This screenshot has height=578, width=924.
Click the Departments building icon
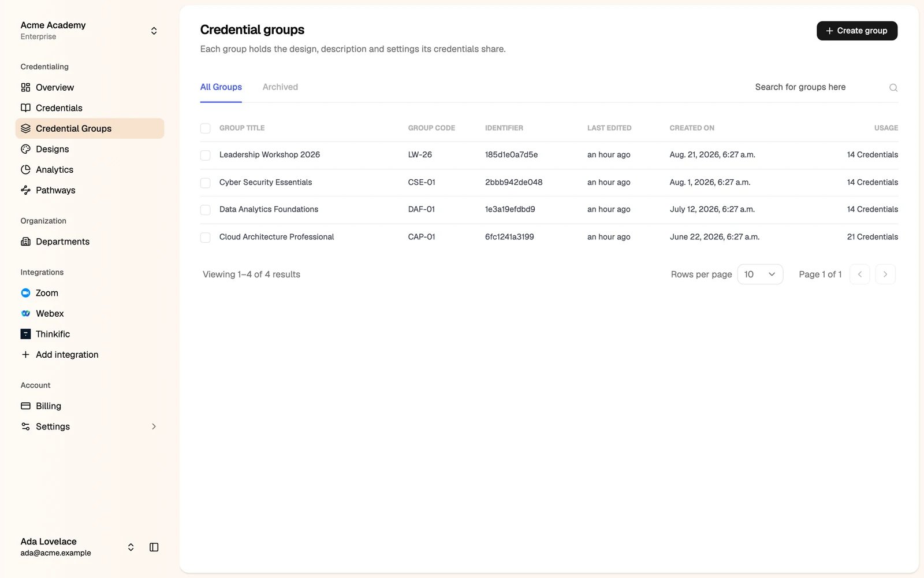25,242
